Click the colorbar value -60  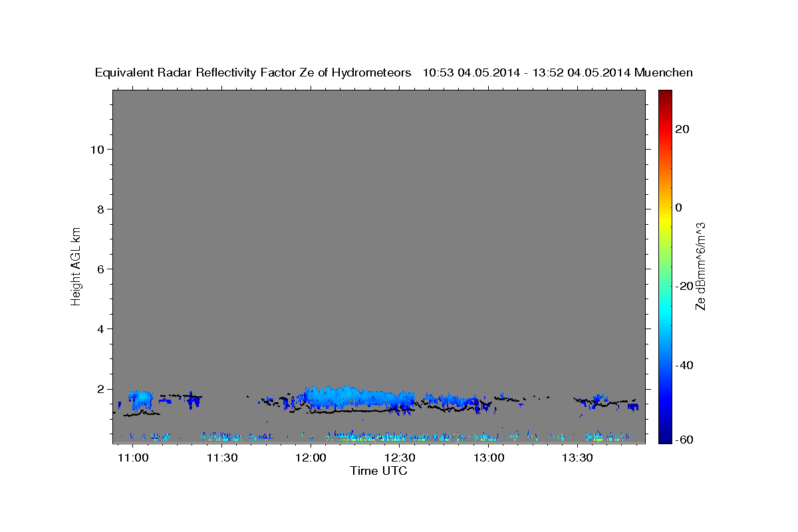click(684, 440)
